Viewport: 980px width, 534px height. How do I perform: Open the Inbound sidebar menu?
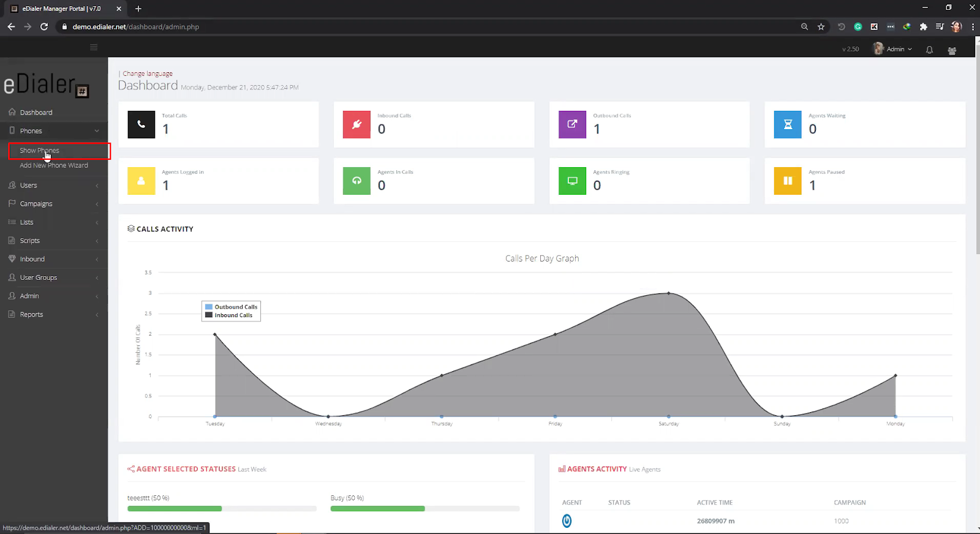click(x=54, y=259)
